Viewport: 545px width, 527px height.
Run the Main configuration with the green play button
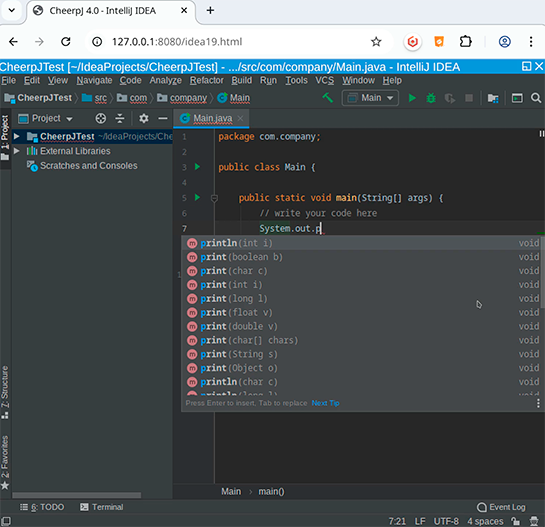coord(412,98)
